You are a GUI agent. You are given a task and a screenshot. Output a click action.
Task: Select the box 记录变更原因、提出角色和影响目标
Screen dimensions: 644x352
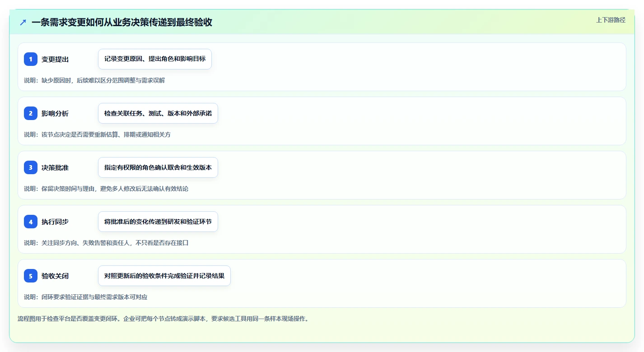155,59
